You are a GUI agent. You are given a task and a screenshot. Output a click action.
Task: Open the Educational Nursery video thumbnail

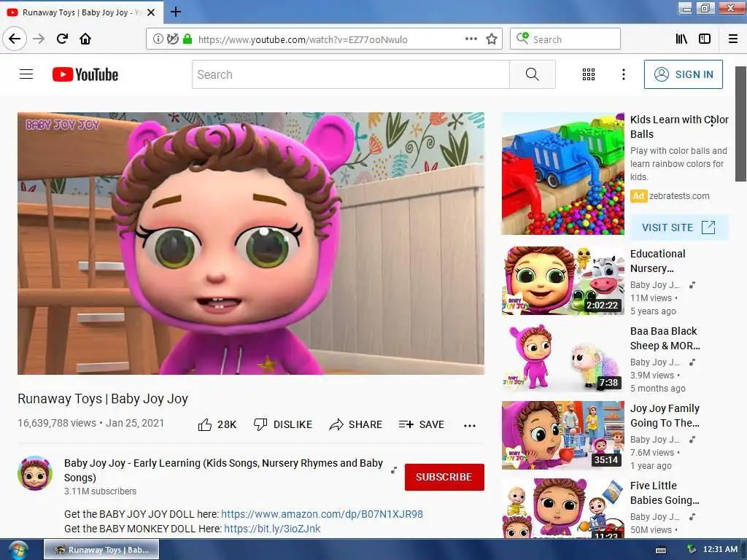[563, 281]
